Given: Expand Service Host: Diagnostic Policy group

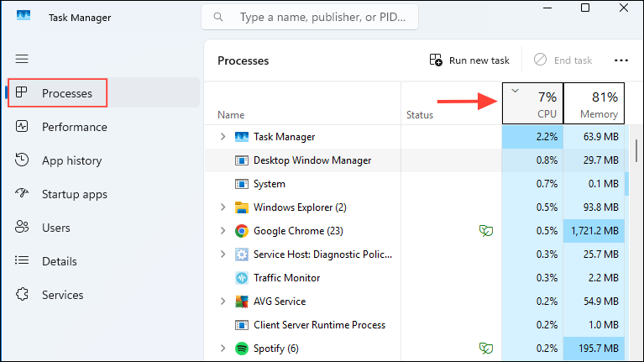Looking at the screenshot, I should pyautogui.click(x=223, y=254).
